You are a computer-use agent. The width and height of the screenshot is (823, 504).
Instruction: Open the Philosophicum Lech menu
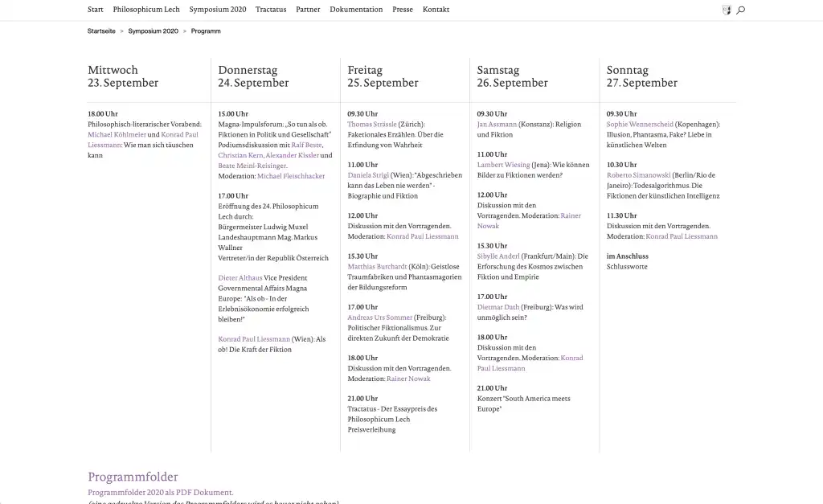click(x=146, y=10)
